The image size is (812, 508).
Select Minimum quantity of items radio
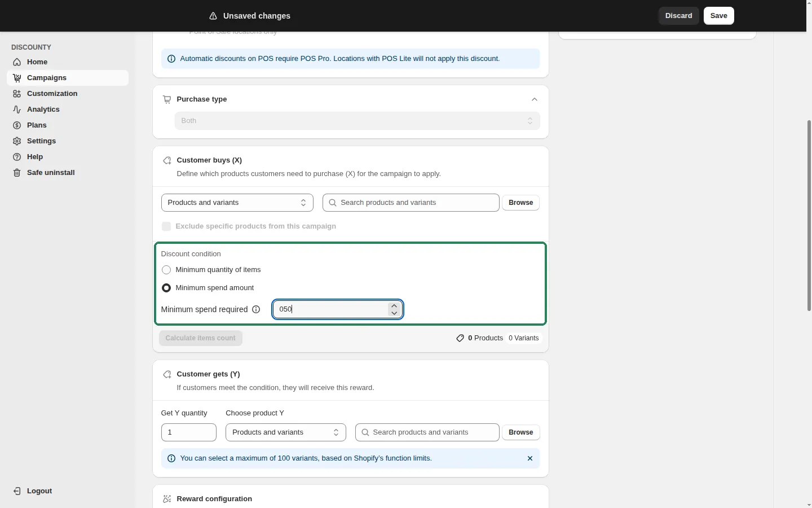pyautogui.click(x=166, y=270)
